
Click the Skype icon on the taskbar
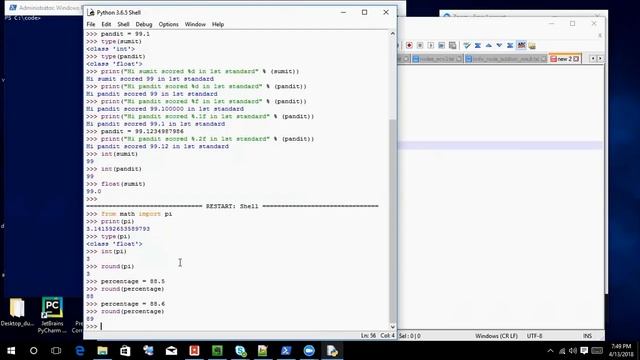click(x=240, y=351)
